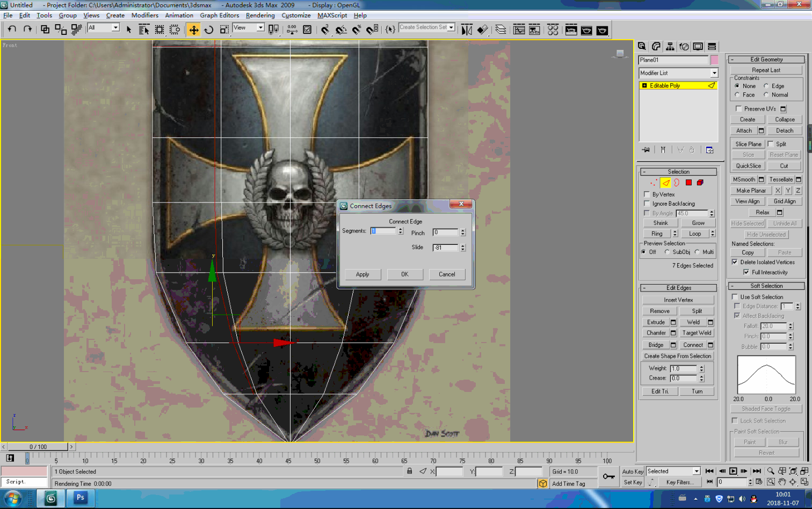Open the Motion command panel tab
The height and width of the screenshot is (509, 812).
click(x=684, y=47)
